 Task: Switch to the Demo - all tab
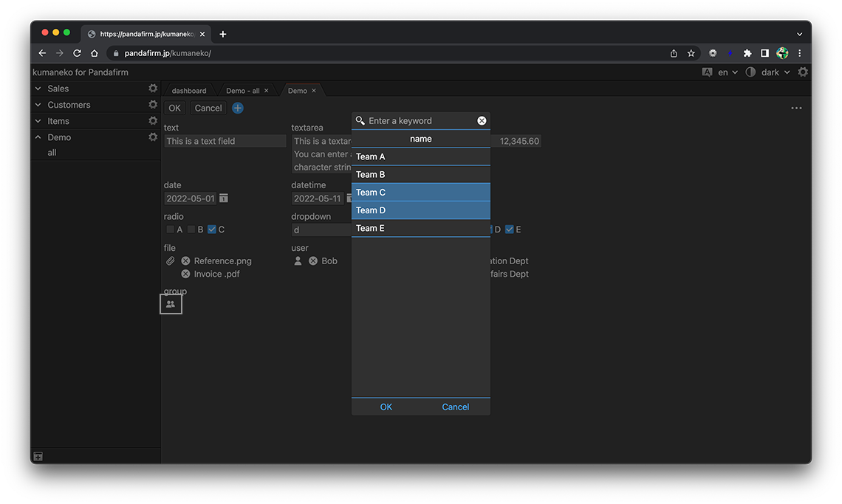[x=242, y=91]
